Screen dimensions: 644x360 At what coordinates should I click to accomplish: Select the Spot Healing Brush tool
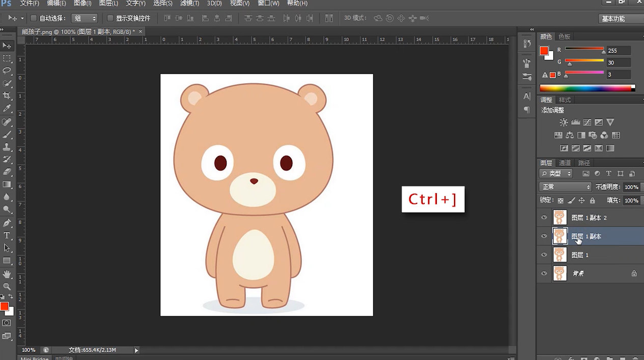(x=7, y=122)
